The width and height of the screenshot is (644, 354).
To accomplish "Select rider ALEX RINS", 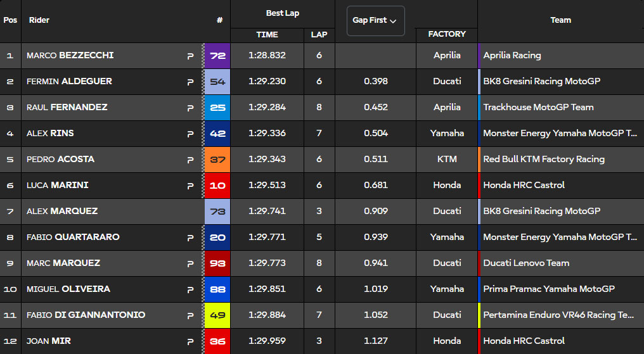I will 50,133.
